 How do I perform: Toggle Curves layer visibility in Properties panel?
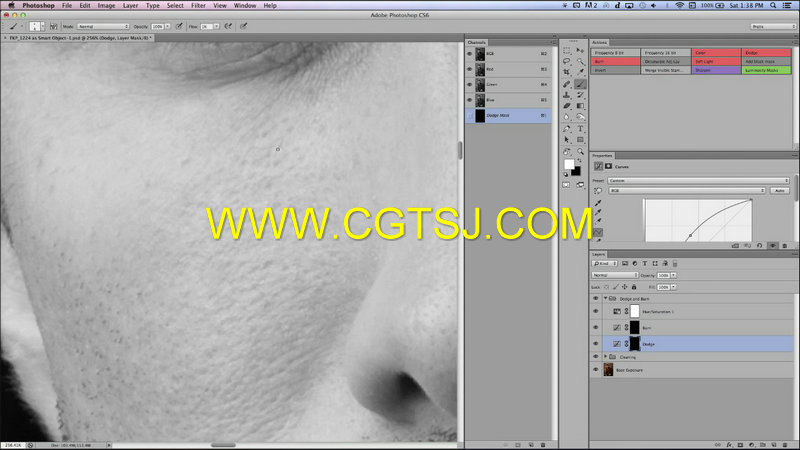(772, 246)
